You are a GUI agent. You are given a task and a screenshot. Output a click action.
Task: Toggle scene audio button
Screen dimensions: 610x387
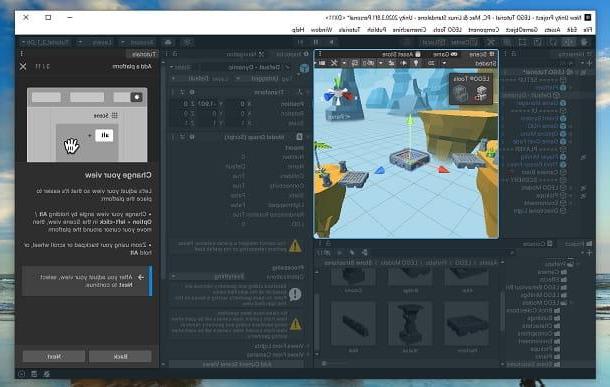pyautogui.click(x=404, y=63)
